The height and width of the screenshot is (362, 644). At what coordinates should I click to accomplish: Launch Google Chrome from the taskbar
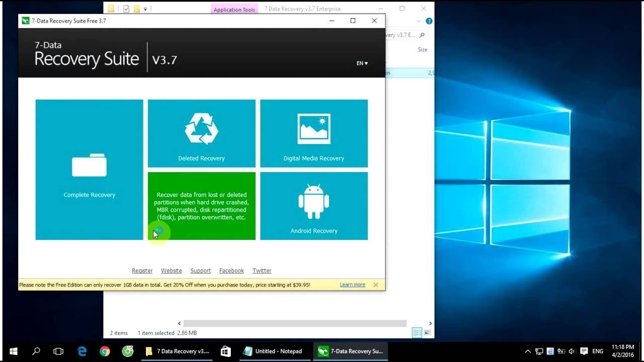(x=105, y=351)
